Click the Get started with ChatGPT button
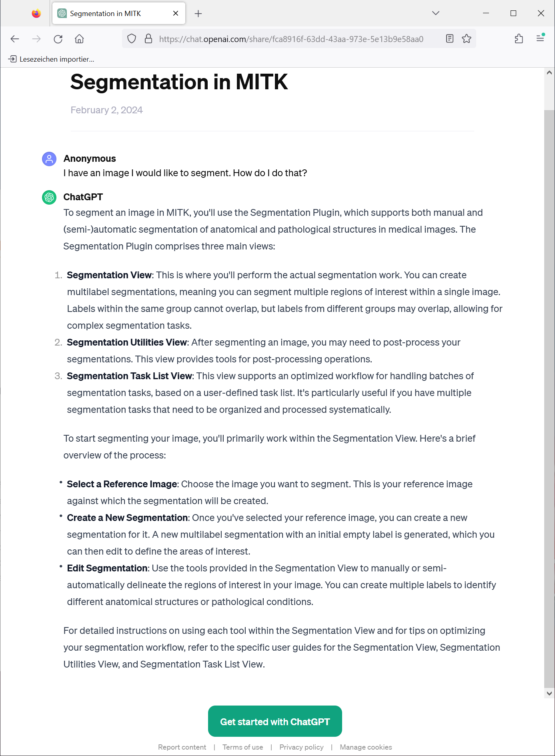This screenshot has height=756, width=555. click(275, 721)
